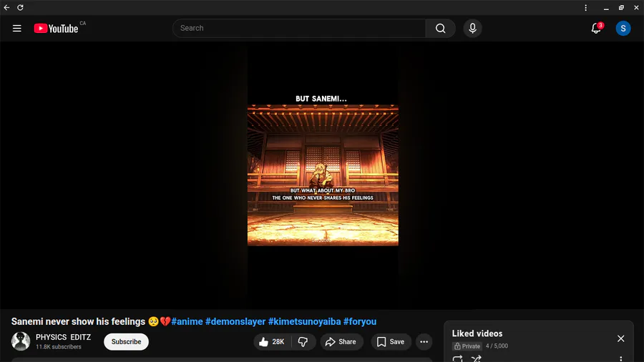Open the PHYSICS EDITZ channel name

(x=63, y=337)
